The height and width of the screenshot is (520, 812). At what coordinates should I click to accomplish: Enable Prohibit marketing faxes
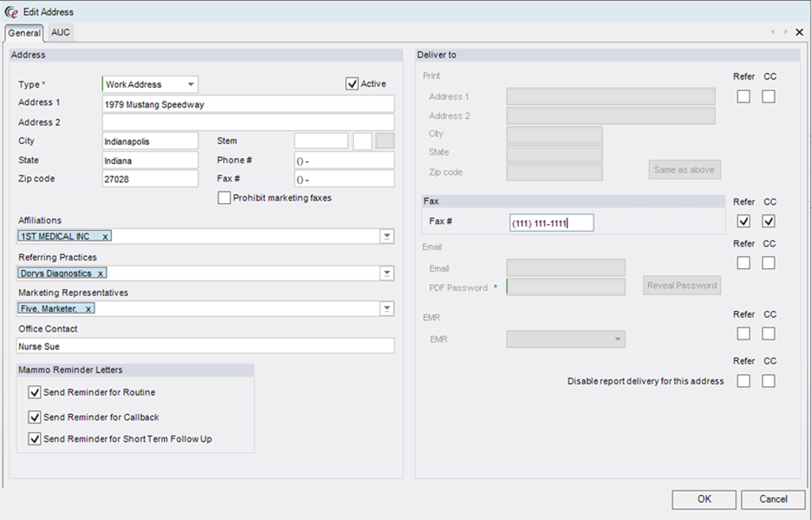225,198
